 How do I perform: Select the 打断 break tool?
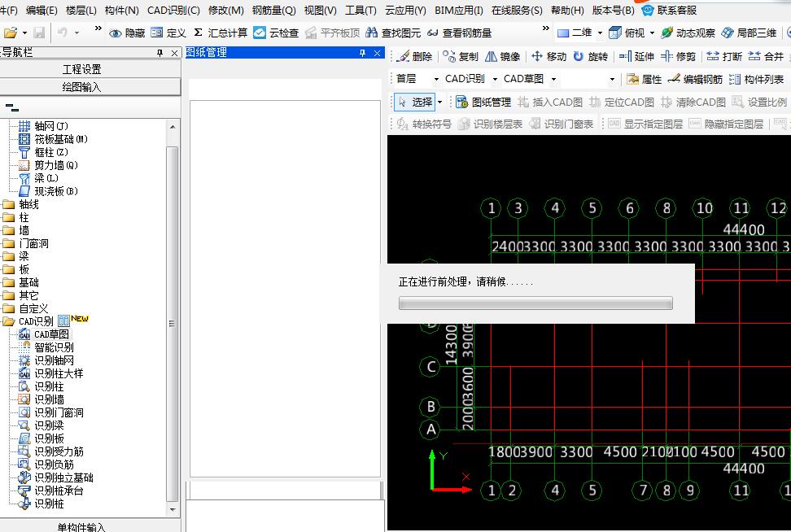(724, 56)
